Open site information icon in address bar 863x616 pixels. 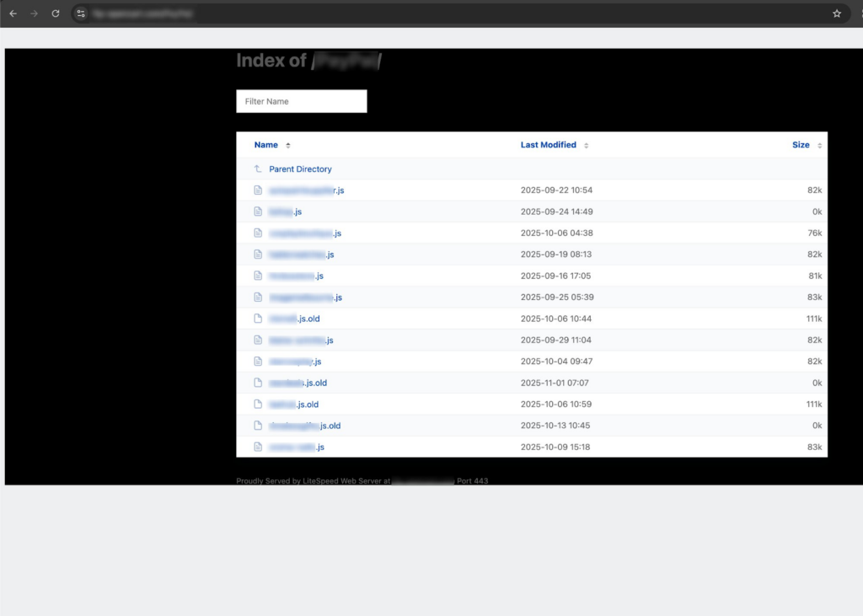click(81, 13)
